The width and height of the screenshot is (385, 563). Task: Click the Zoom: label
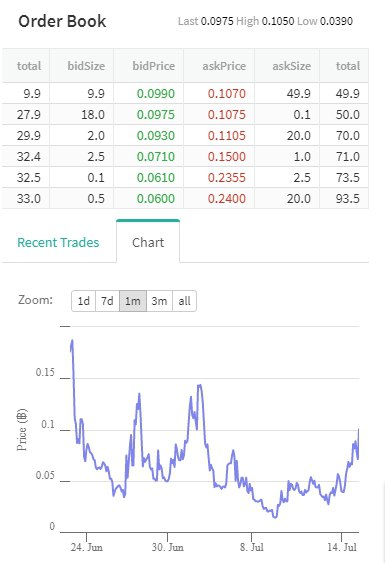[x=35, y=300]
